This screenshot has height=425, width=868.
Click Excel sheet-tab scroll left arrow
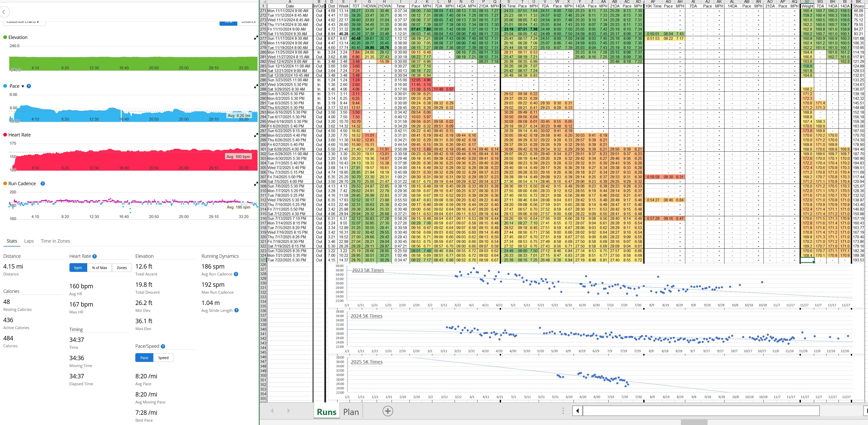tap(272, 411)
